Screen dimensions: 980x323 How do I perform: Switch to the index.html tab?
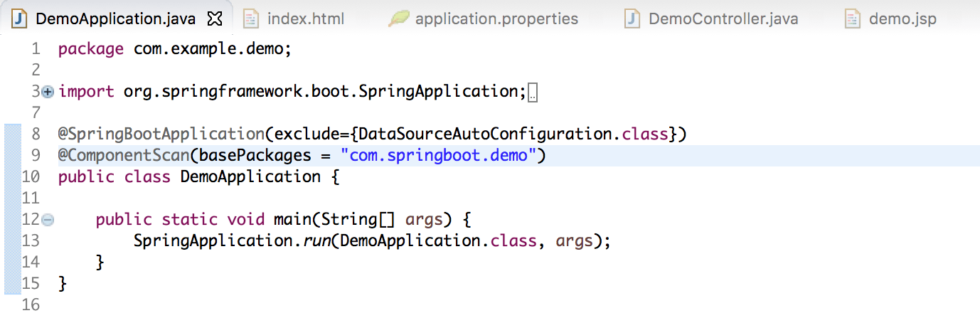click(x=305, y=18)
